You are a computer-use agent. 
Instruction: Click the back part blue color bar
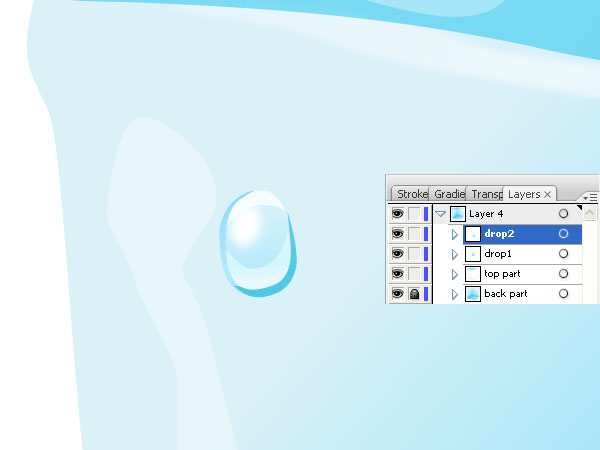tap(426, 293)
